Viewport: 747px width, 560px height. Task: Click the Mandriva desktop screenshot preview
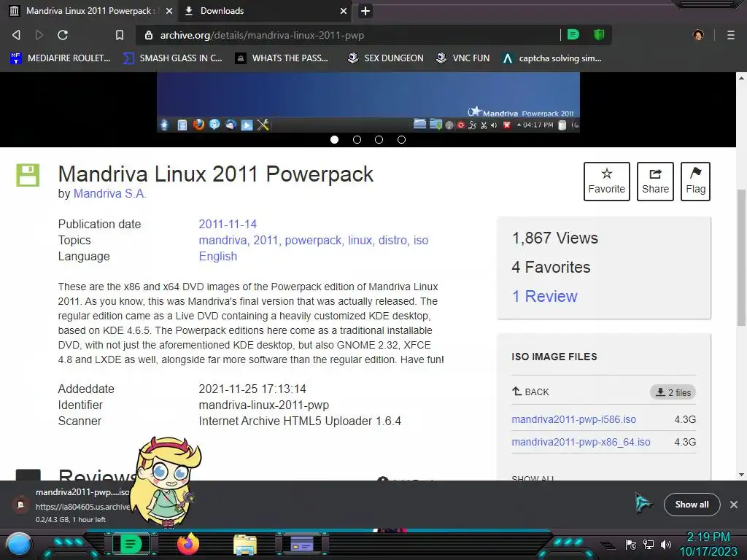coord(368,102)
